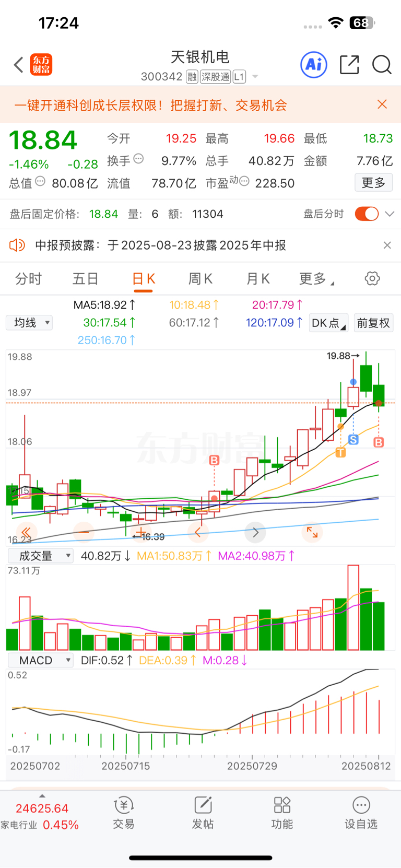The height and width of the screenshot is (868, 401).
Task: Open chart settings gear icon
Action: click(372, 278)
